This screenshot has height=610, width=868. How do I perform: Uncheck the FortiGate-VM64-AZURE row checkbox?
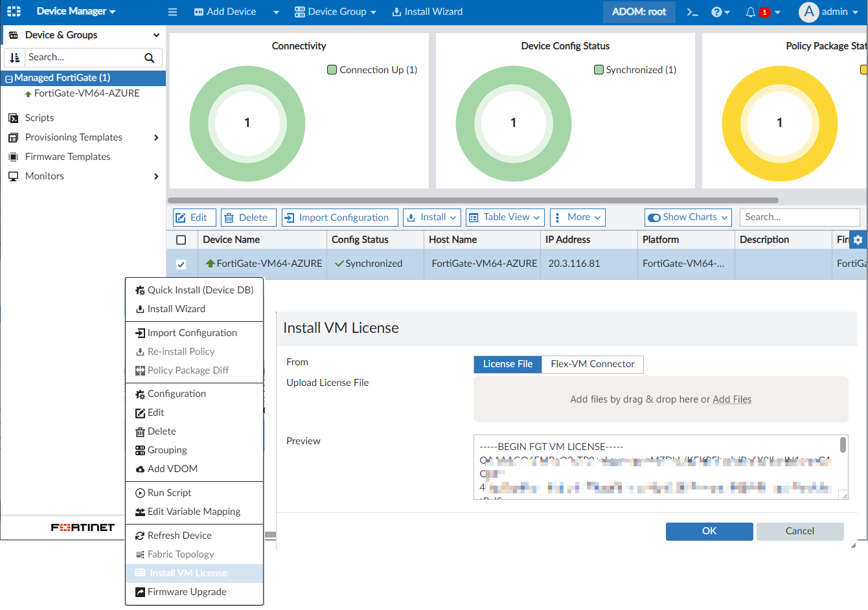(181, 264)
